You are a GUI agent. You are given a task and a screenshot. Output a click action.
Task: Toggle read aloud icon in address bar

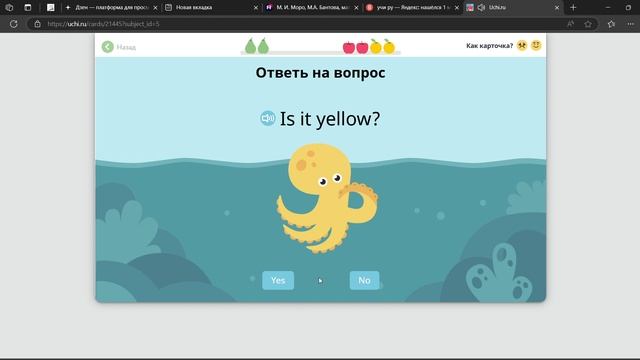pos(570,24)
